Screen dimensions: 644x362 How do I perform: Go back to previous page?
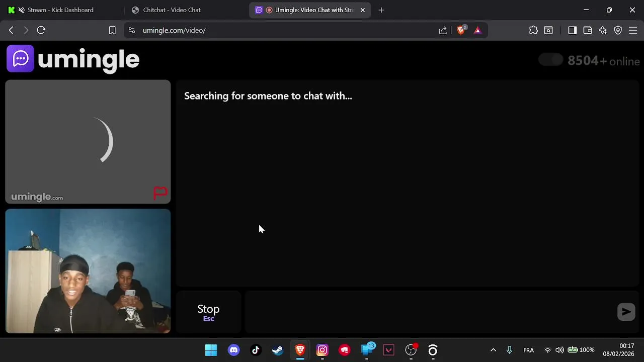pyautogui.click(x=11, y=30)
